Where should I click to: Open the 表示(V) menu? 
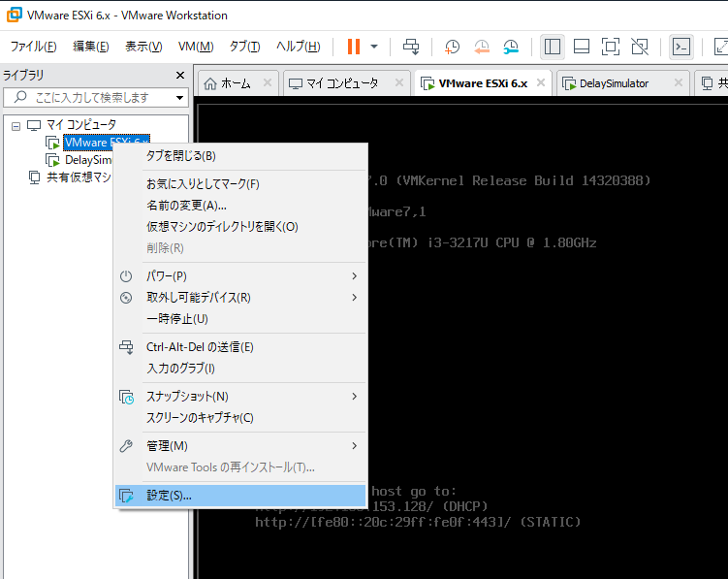click(x=143, y=47)
